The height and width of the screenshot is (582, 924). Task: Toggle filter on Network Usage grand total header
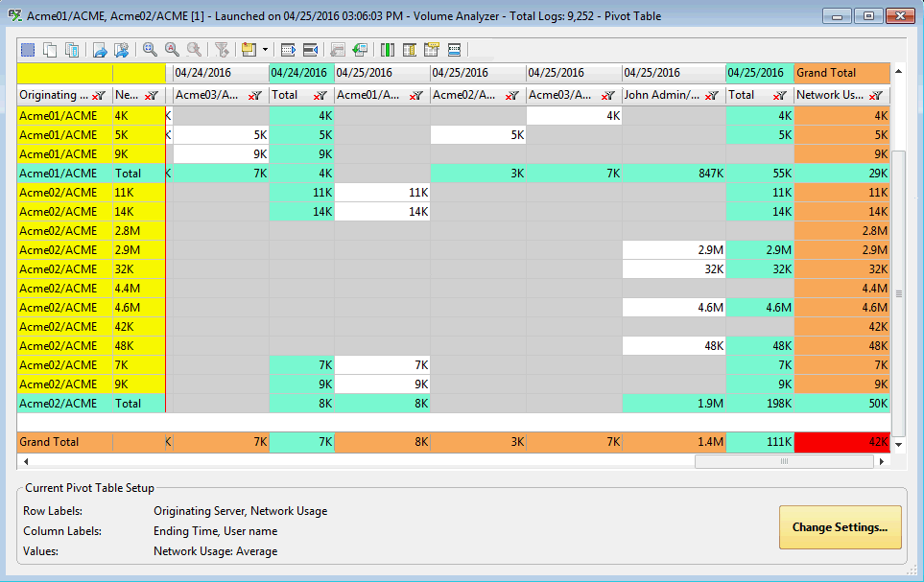875,96
